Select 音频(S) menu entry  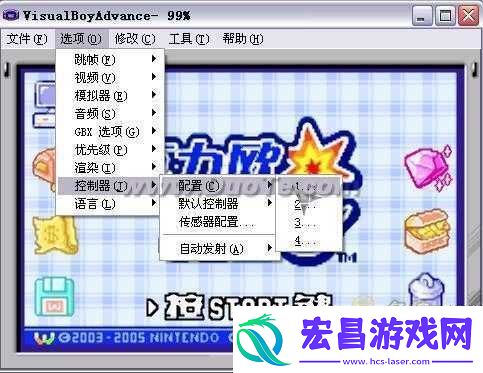110,114
